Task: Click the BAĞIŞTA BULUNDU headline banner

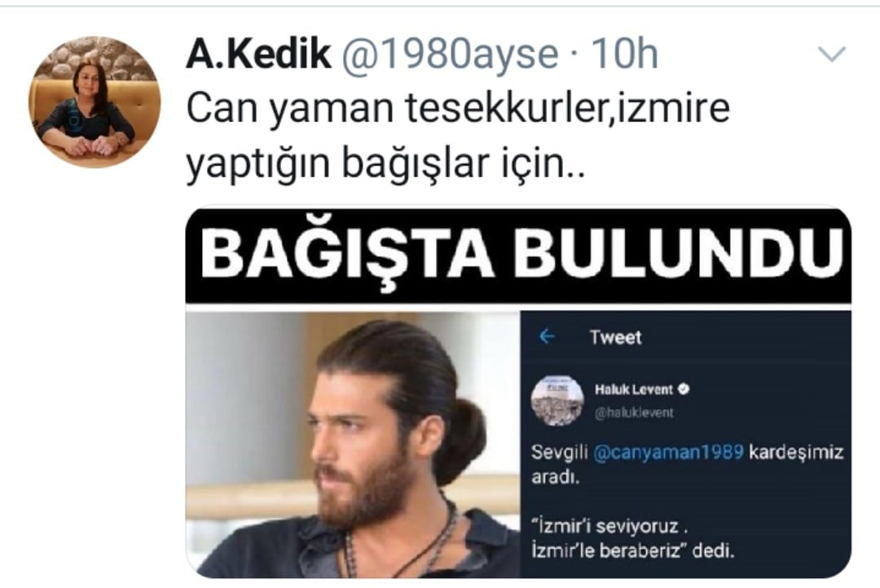Action: (x=518, y=256)
